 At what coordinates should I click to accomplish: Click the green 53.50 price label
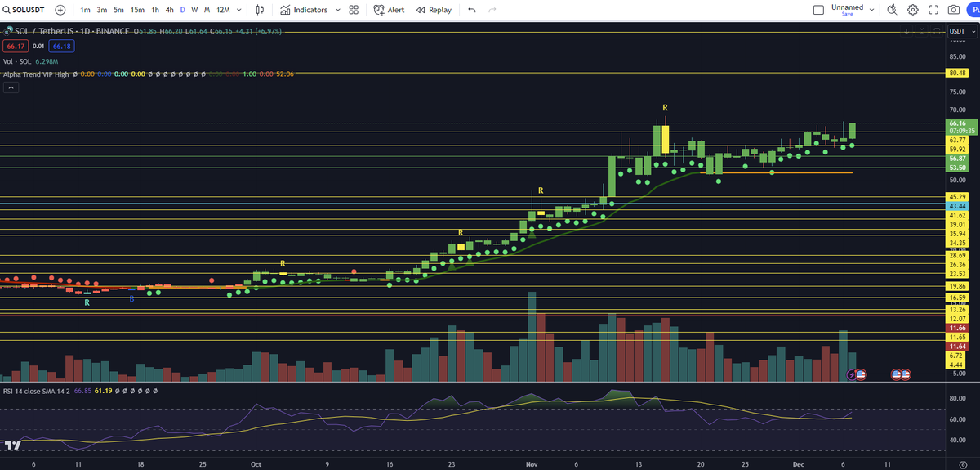pos(957,168)
